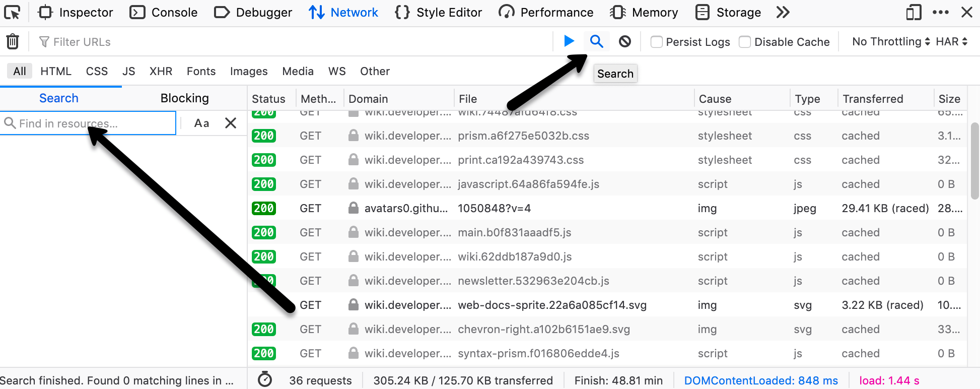This screenshot has height=389, width=980.
Task: Click the resume recording play button
Action: (569, 41)
